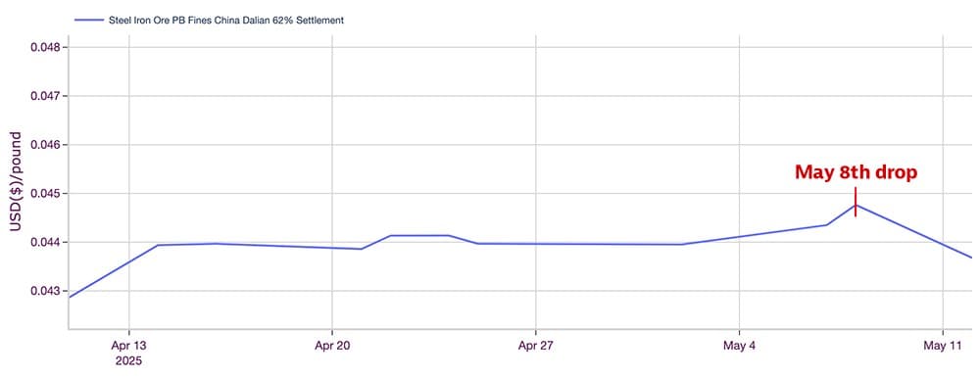
Task: Click the price line's May 8 peak
Action: click(x=856, y=205)
